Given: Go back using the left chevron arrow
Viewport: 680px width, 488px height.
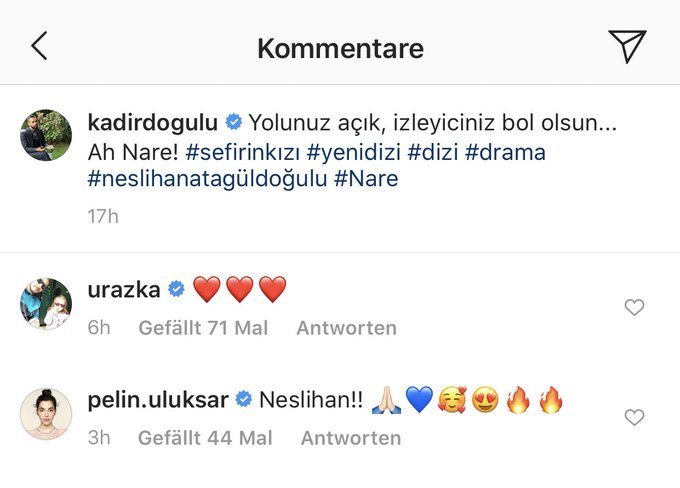Looking at the screenshot, I should pos(39,46).
